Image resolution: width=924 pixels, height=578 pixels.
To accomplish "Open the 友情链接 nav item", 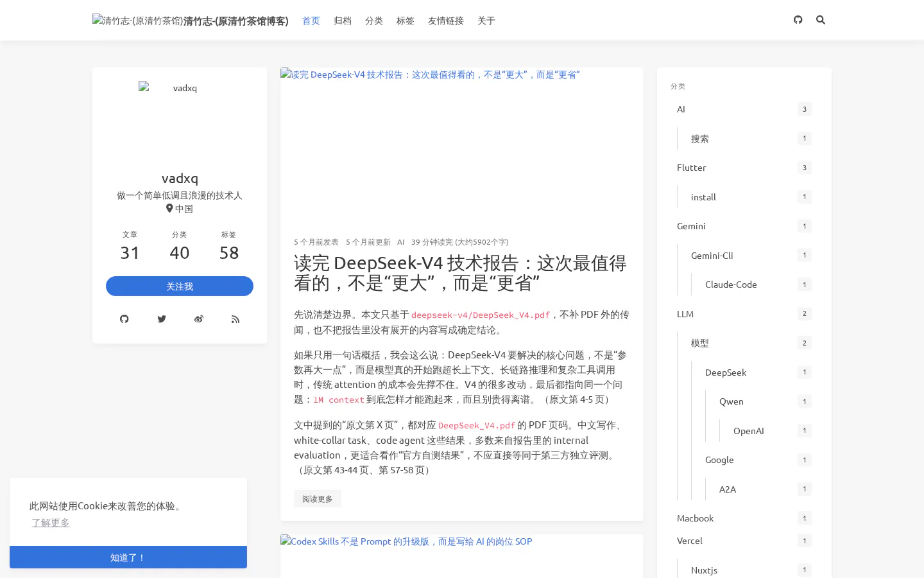I will (446, 21).
